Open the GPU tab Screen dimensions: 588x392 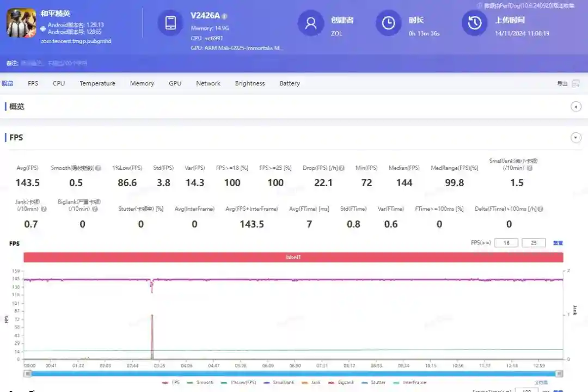(175, 83)
